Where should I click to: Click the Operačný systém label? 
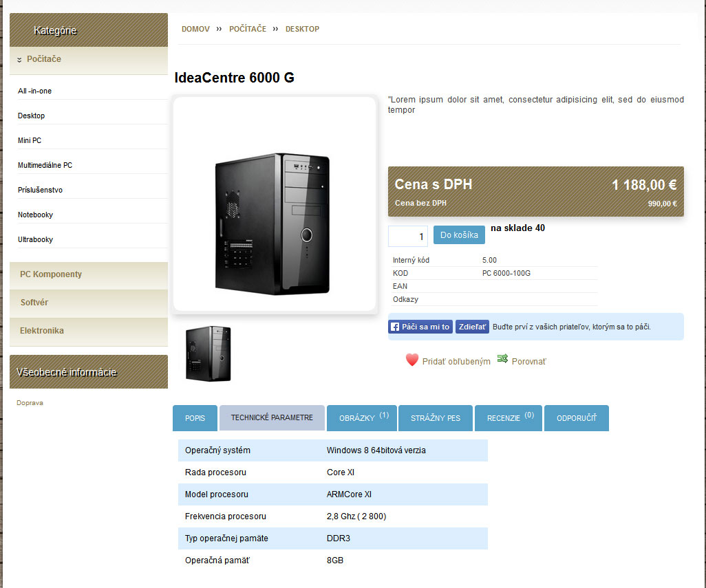pos(217,450)
